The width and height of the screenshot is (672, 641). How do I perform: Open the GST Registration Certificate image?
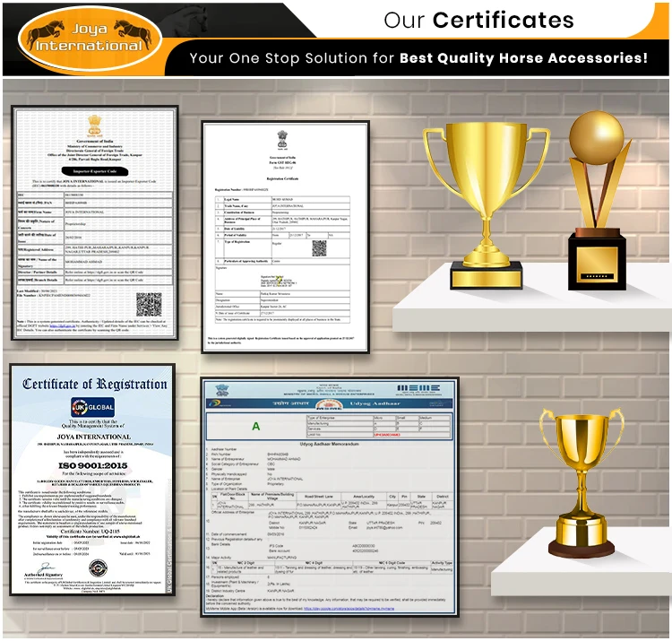coord(286,237)
